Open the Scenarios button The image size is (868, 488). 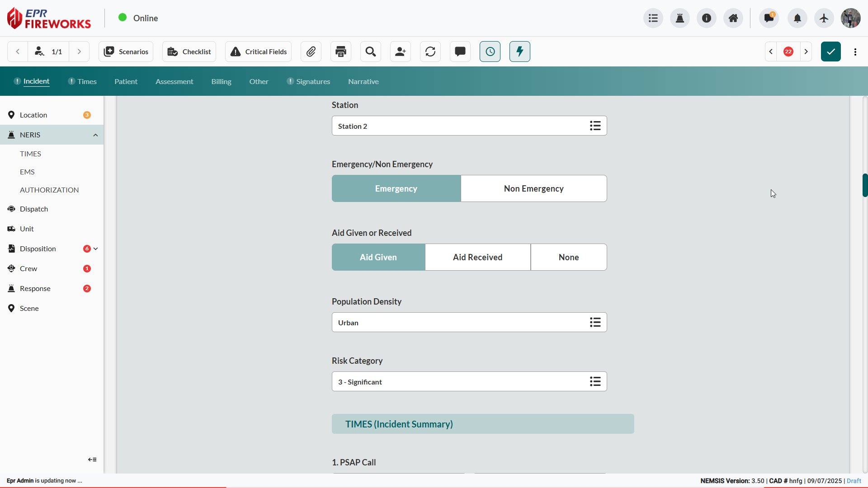(x=126, y=52)
